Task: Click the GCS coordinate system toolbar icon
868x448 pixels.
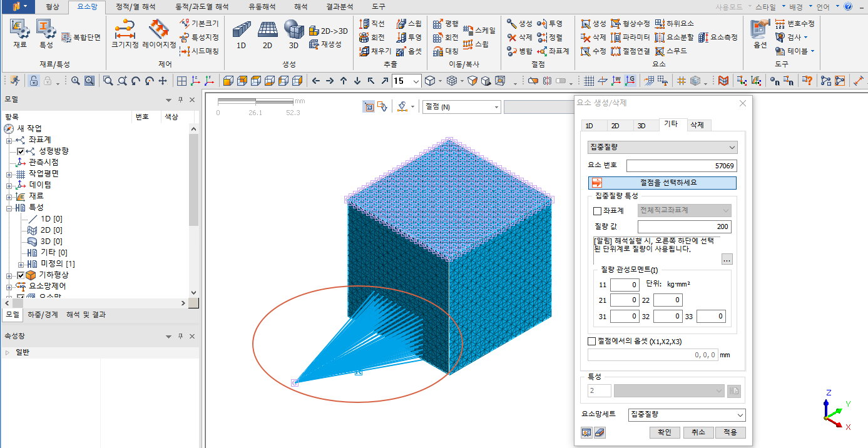Action: click(630, 81)
